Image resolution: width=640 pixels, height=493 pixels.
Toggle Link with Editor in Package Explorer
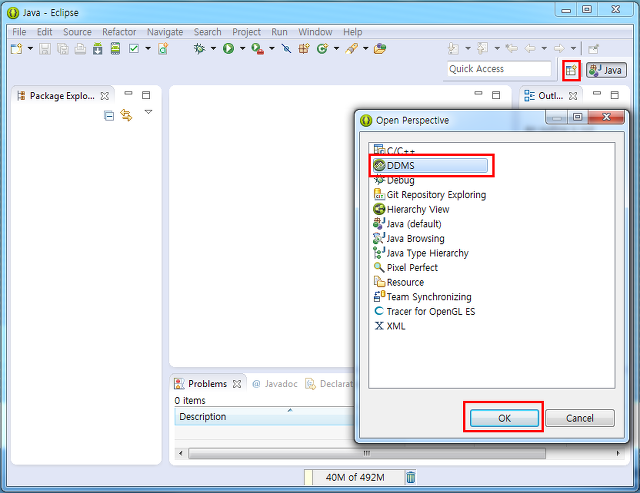click(126, 115)
